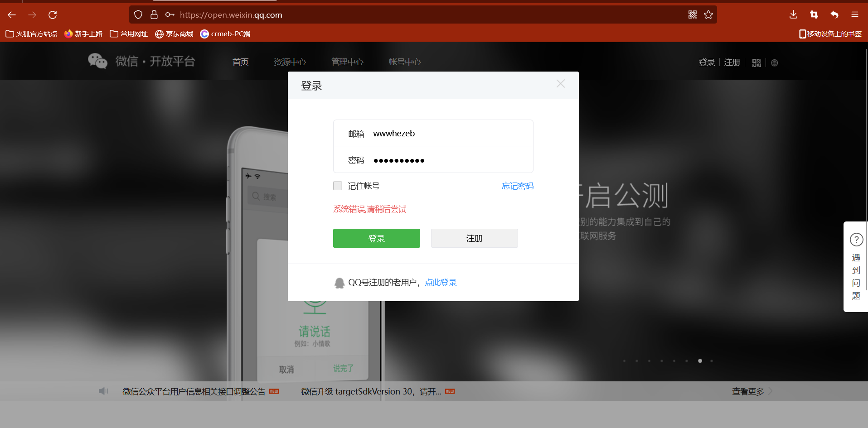Viewport: 868px width, 428px height.
Task: Reload the current page
Action: [53, 15]
